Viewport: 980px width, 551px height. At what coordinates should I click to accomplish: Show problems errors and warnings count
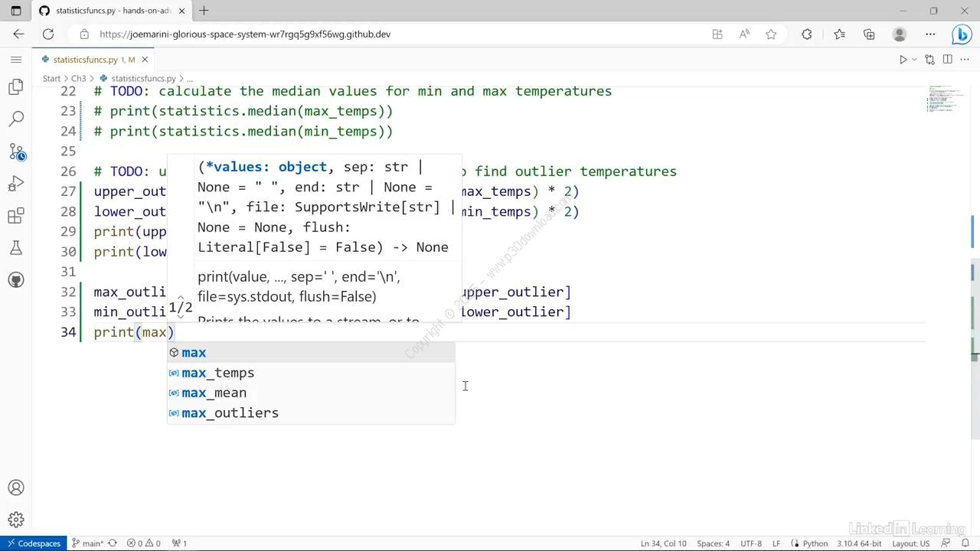pos(144,543)
